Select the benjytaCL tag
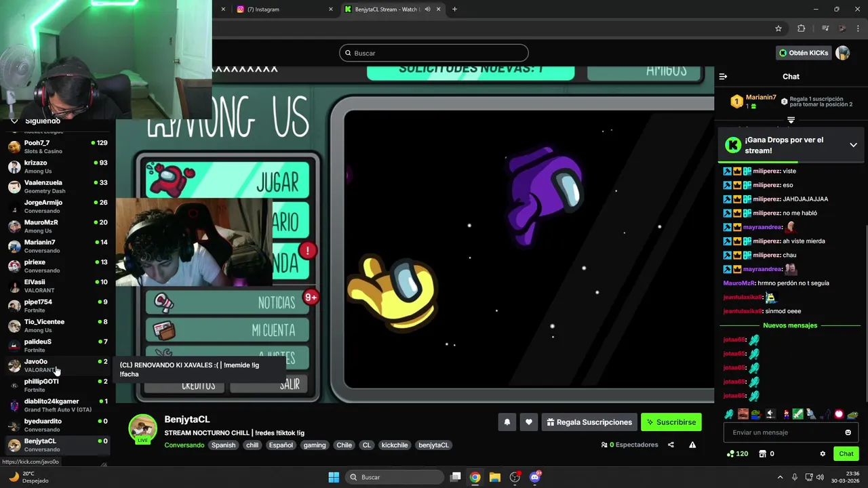Image resolution: width=868 pixels, height=488 pixels. [433, 445]
